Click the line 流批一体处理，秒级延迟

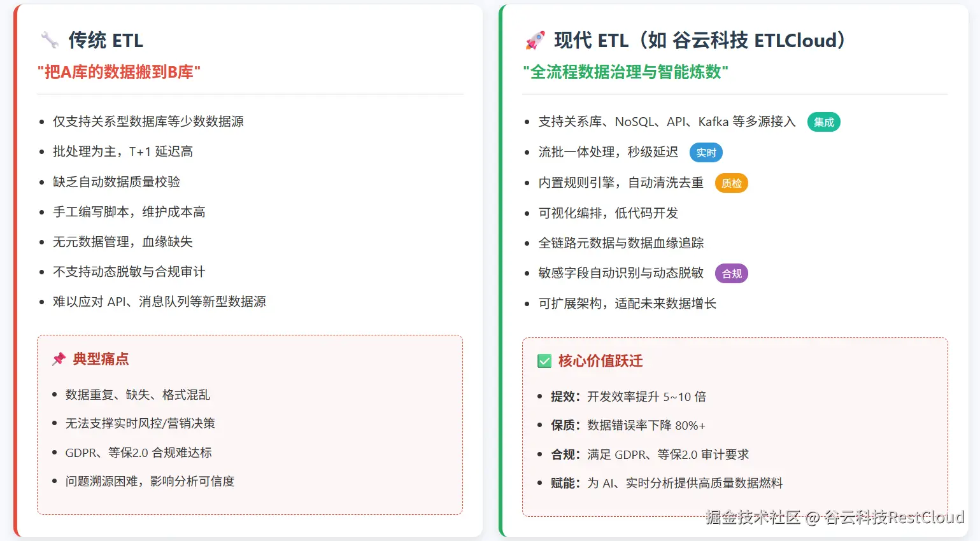(609, 152)
